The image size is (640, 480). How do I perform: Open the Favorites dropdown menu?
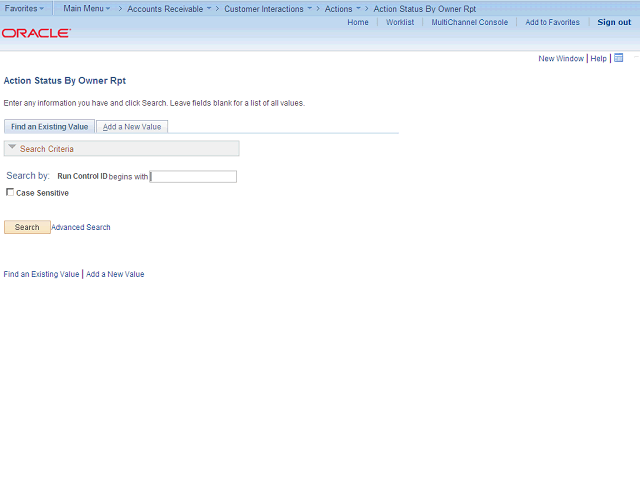pyautogui.click(x=24, y=8)
